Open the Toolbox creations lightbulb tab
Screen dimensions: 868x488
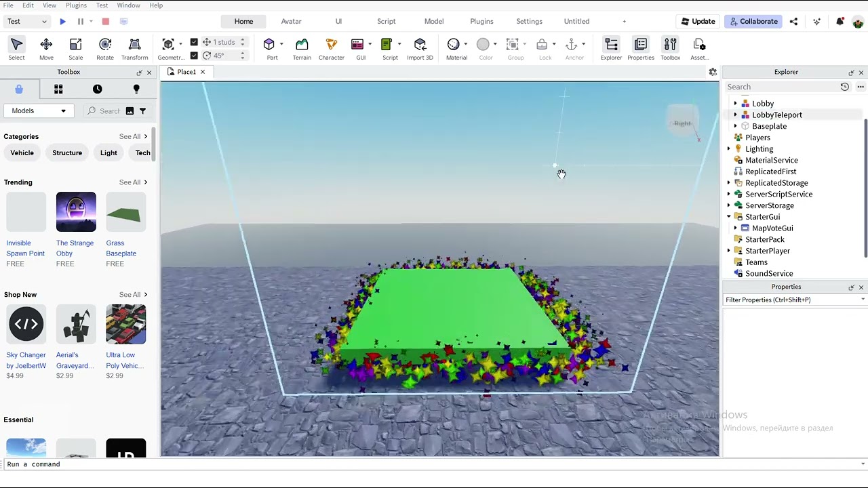(x=136, y=89)
